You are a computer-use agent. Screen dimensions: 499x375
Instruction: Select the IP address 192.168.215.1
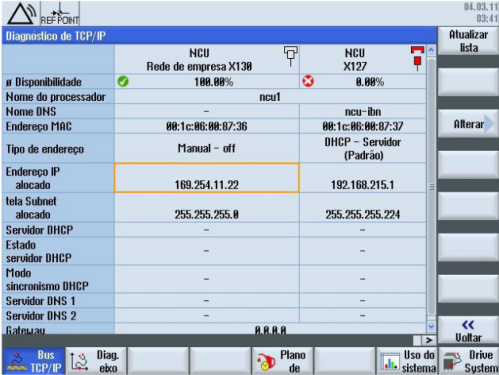pos(363,185)
